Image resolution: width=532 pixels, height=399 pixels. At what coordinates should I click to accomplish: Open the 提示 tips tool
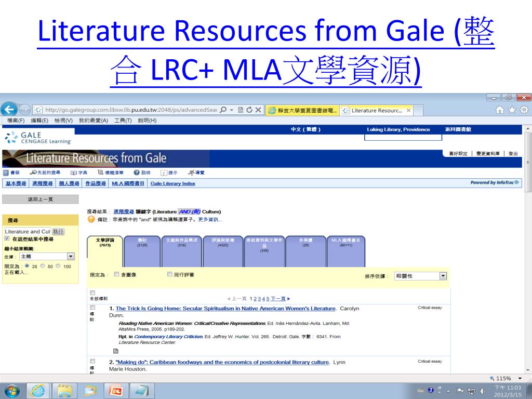[x=169, y=172]
